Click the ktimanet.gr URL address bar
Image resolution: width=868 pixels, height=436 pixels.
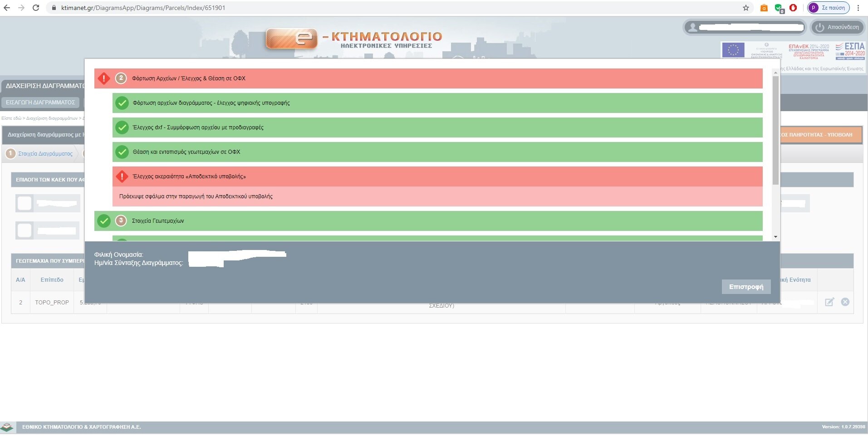(x=395, y=8)
